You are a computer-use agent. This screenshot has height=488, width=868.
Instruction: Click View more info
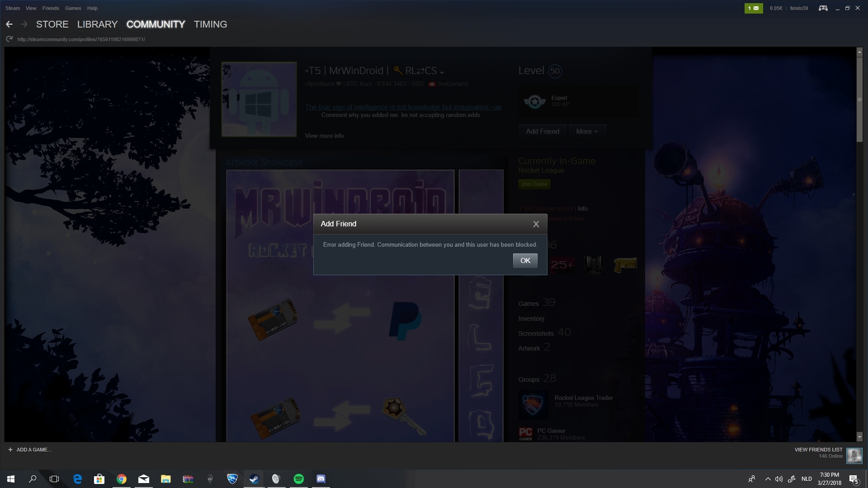324,136
